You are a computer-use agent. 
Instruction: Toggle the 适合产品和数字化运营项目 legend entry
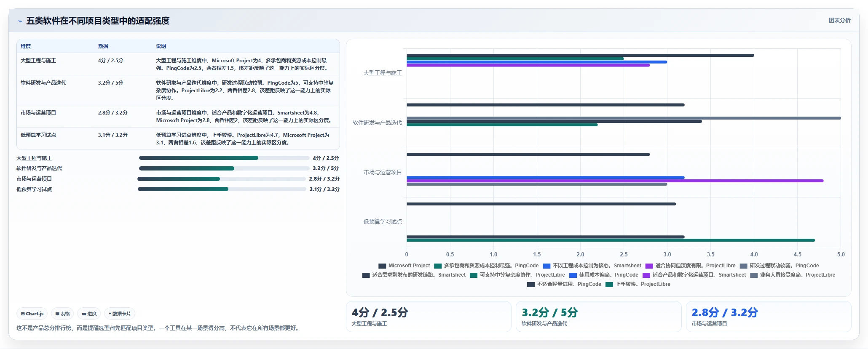tap(694, 275)
